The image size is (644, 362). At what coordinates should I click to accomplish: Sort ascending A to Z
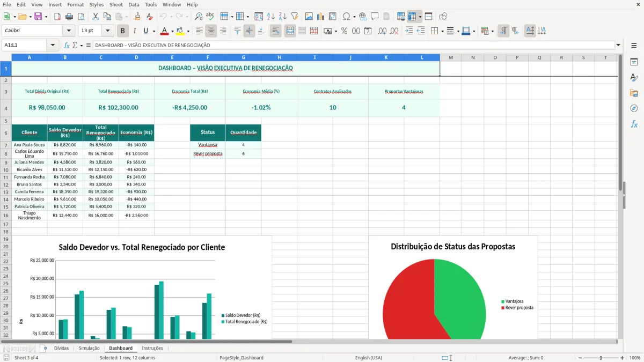pos(271,17)
